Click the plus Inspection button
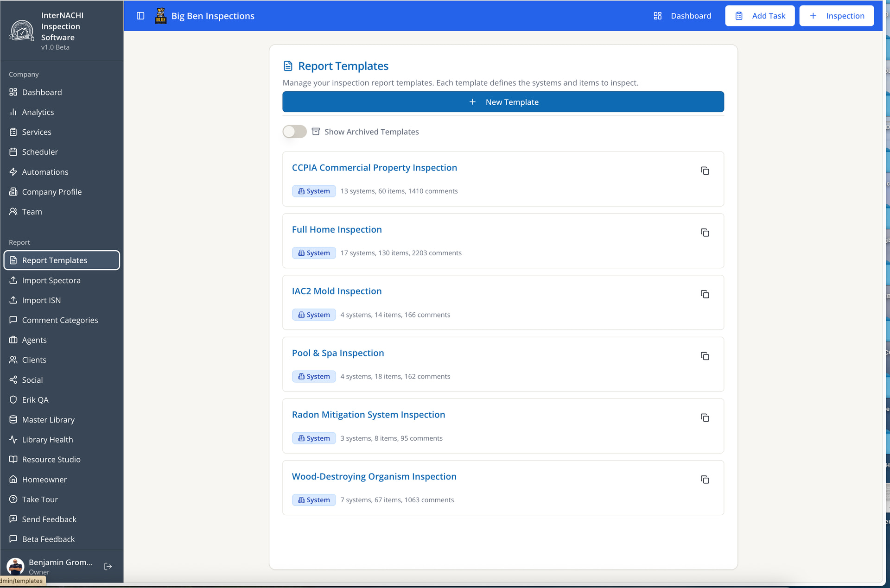Screen dimensions: 890x588 click(836, 16)
